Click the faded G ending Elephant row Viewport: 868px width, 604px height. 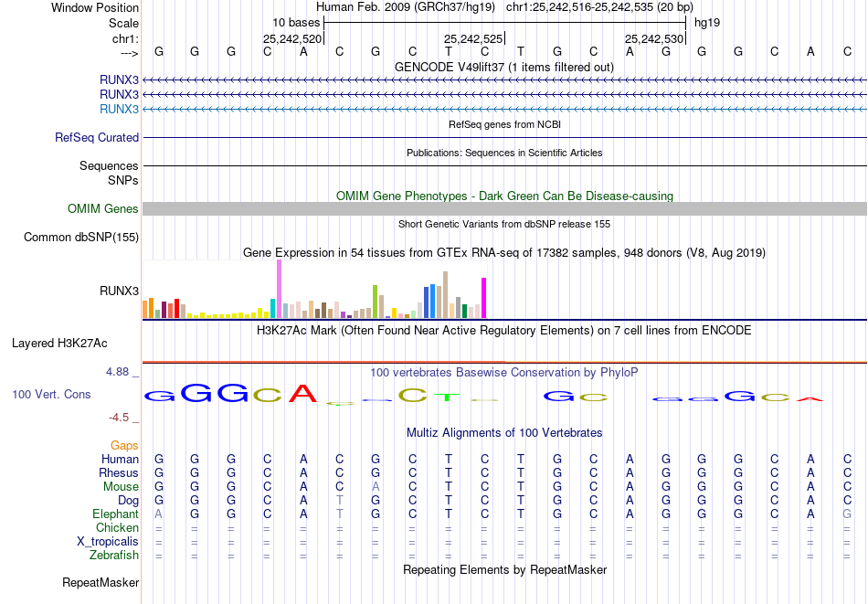[x=847, y=514]
